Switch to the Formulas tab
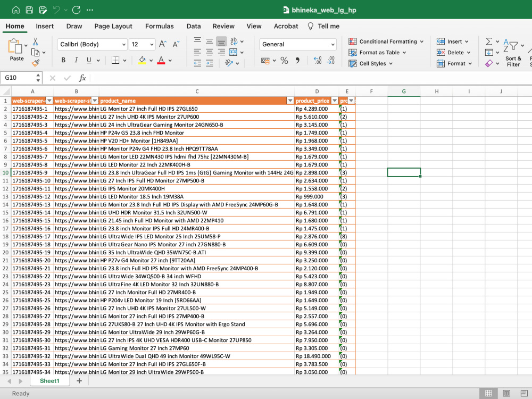Image resolution: width=532 pixels, height=399 pixels. tap(160, 26)
